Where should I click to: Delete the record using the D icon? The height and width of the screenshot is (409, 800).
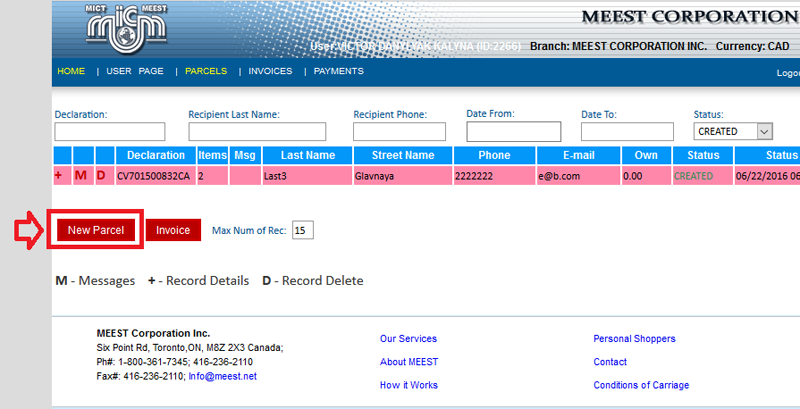click(101, 175)
